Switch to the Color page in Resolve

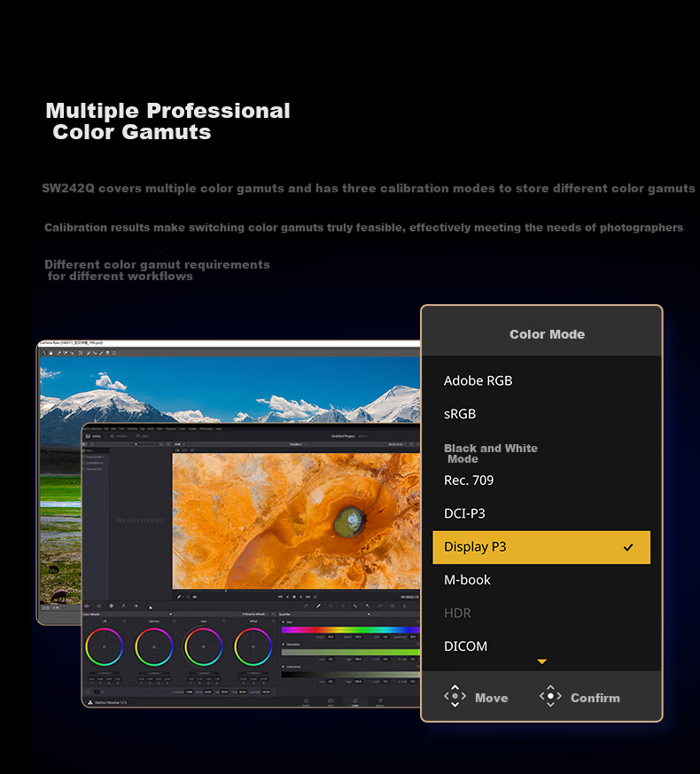pos(355,702)
